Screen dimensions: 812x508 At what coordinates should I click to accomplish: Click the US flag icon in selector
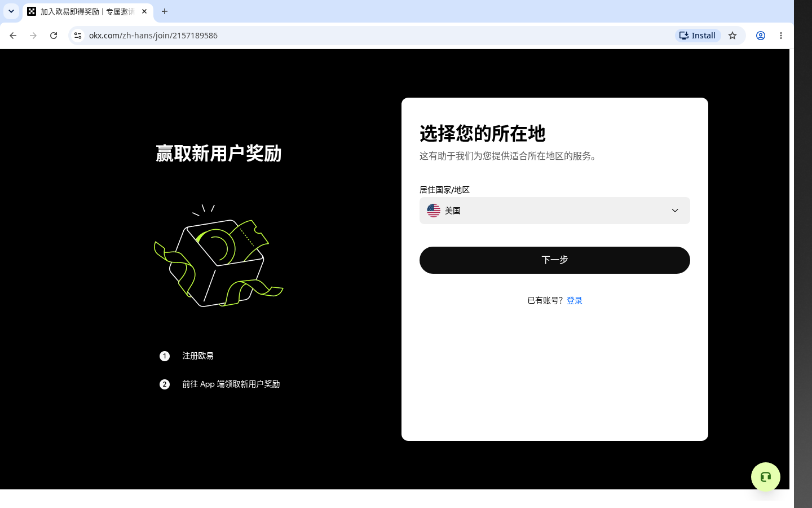434,211
